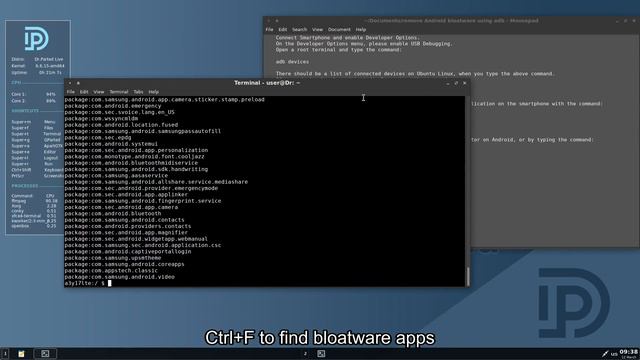Click line package:com.android.emergency
Viewport: 640px width, 360px height.
pos(113,106)
